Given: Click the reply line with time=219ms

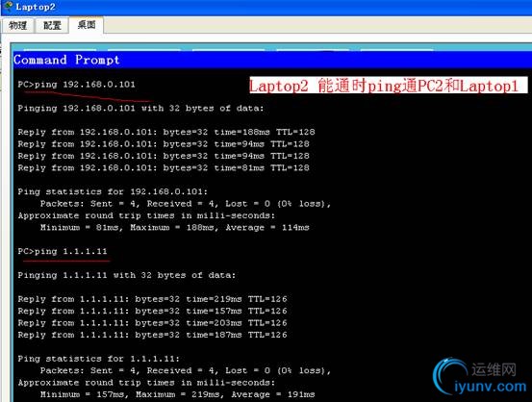Looking at the screenshot, I should tap(152, 299).
